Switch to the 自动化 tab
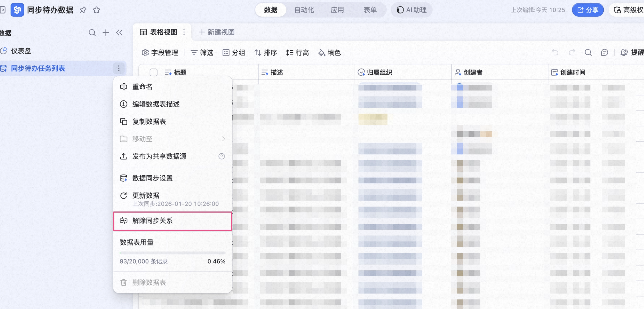The width and height of the screenshot is (644, 309). (x=304, y=10)
